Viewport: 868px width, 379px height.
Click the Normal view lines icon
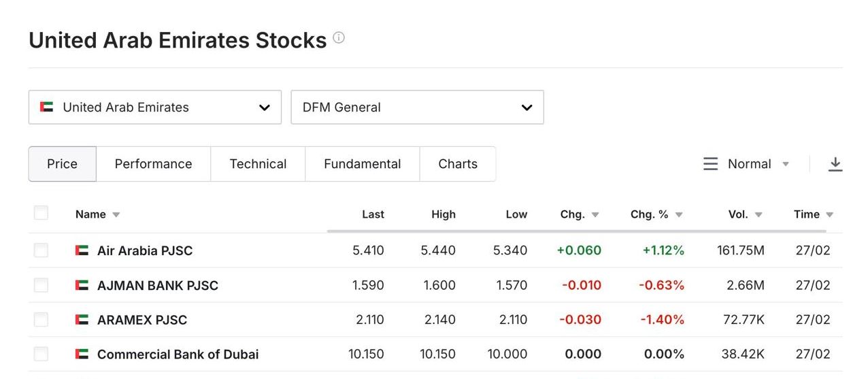(710, 164)
